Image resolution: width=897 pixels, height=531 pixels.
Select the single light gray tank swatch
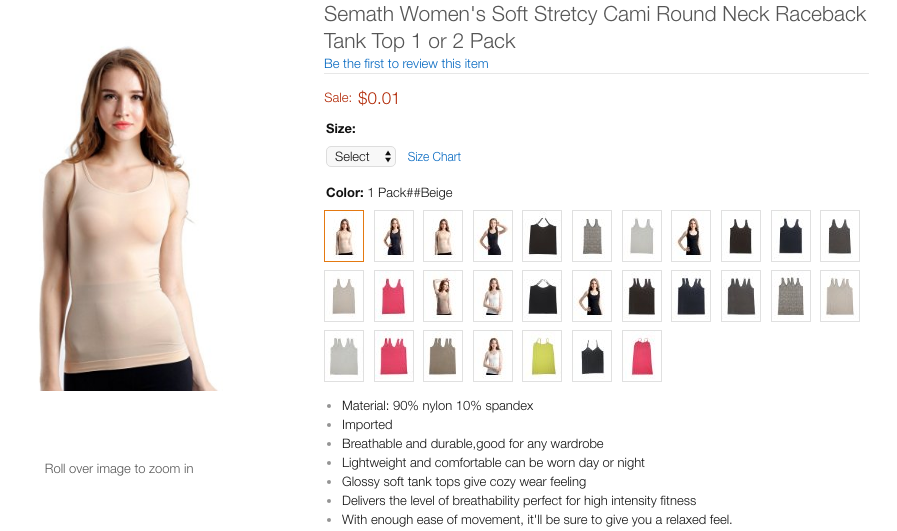(641, 235)
